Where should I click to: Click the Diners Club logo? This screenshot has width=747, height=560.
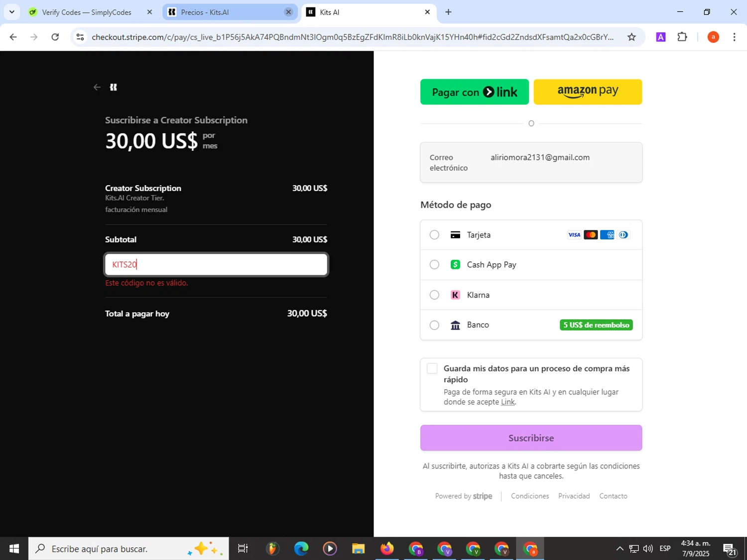623,235
